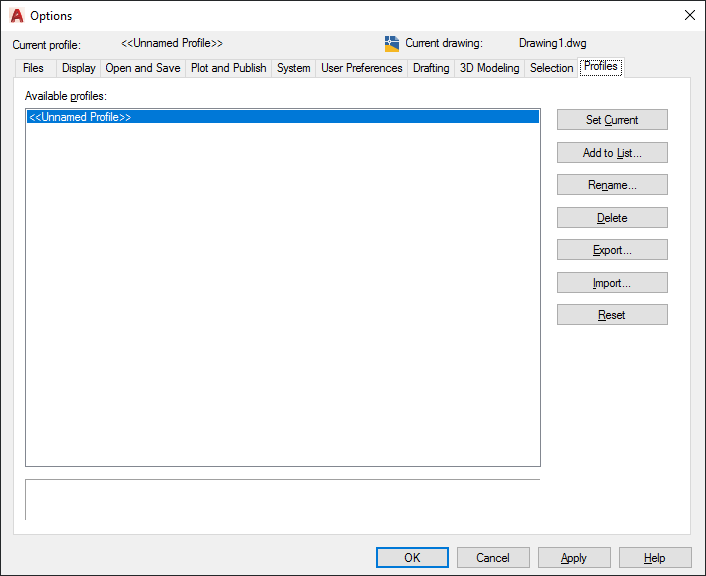The image size is (706, 576).
Task: Click the current drawing icon
Action: click(392, 44)
